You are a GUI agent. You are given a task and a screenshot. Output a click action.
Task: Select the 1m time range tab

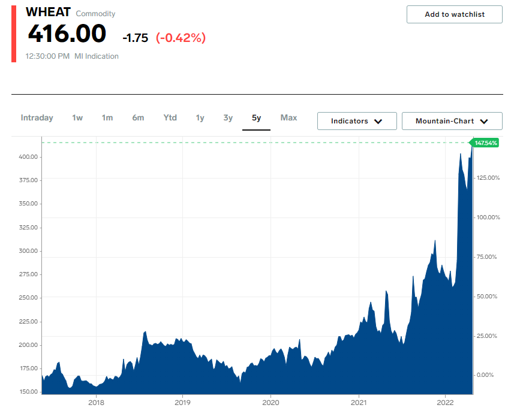(107, 117)
